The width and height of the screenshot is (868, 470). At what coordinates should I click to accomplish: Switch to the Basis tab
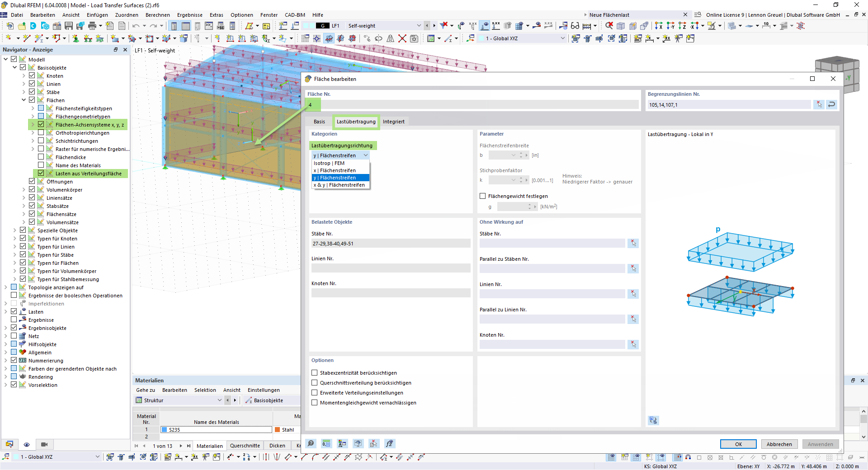click(x=319, y=122)
